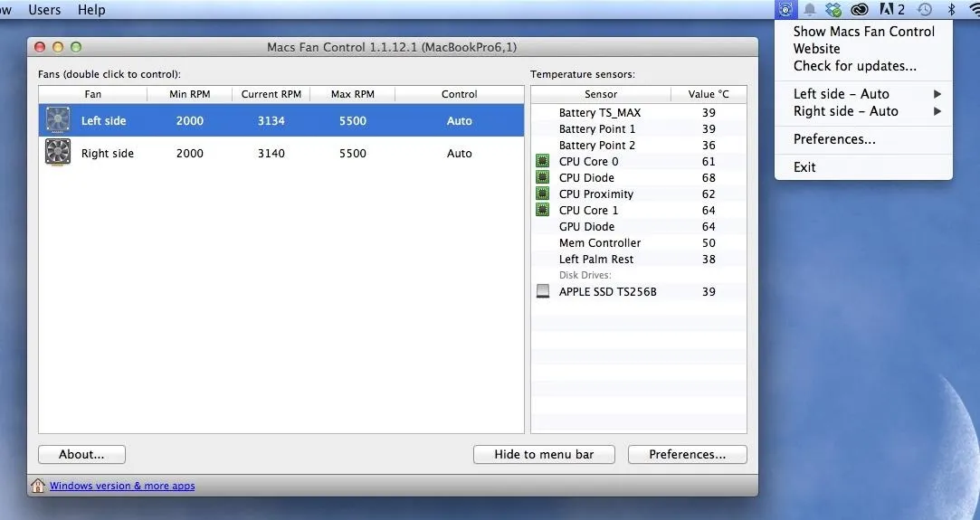
Task: Choose Preferences... in the dropdown menu
Action: 834,139
